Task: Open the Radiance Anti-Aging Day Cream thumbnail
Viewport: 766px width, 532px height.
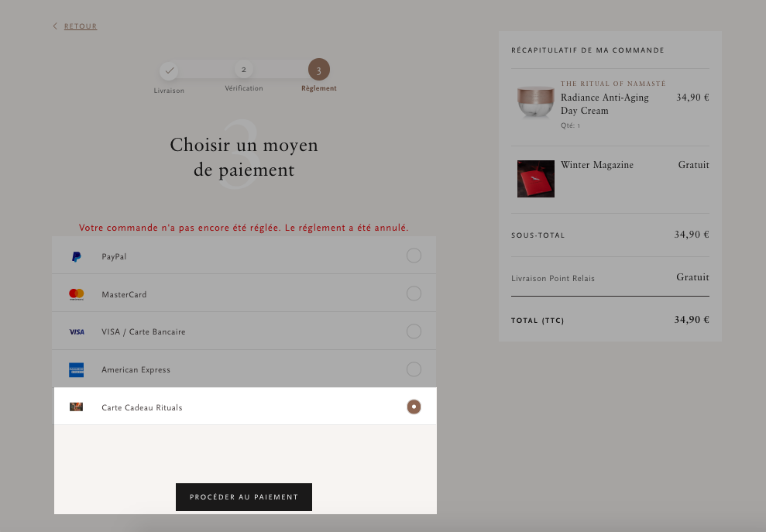Action: (x=536, y=101)
